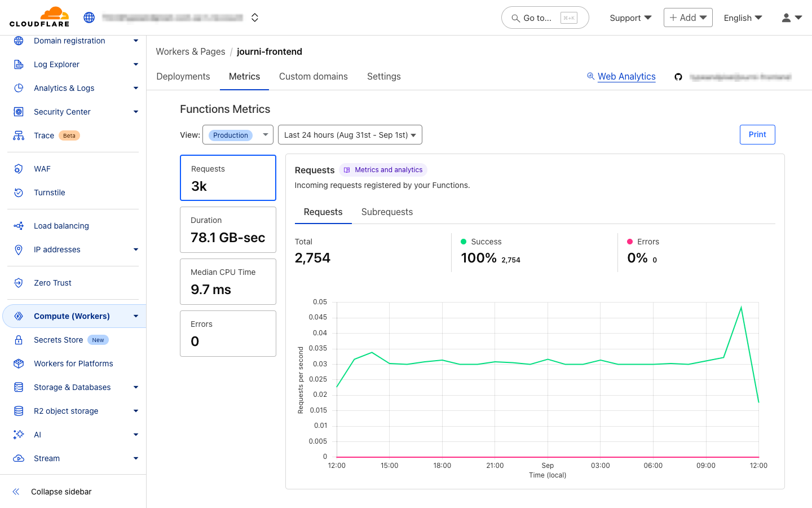Expand the Log Explorer section arrow
This screenshot has width=812, height=508.
coord(136,64)
